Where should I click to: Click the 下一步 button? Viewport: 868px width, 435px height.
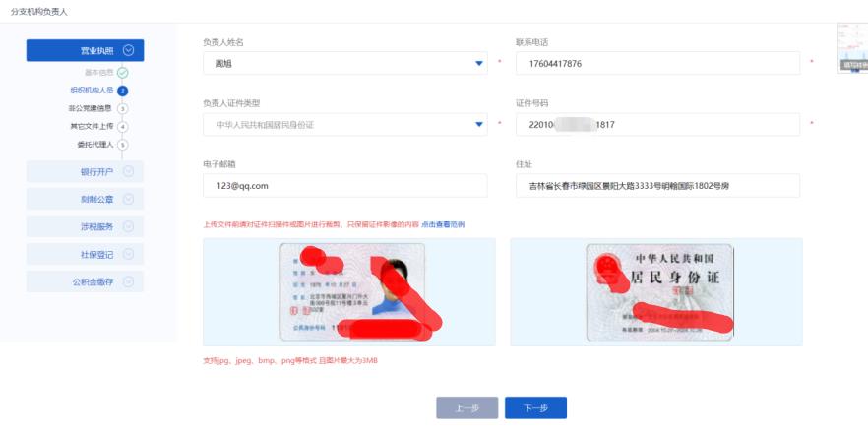tap(535, 407)
